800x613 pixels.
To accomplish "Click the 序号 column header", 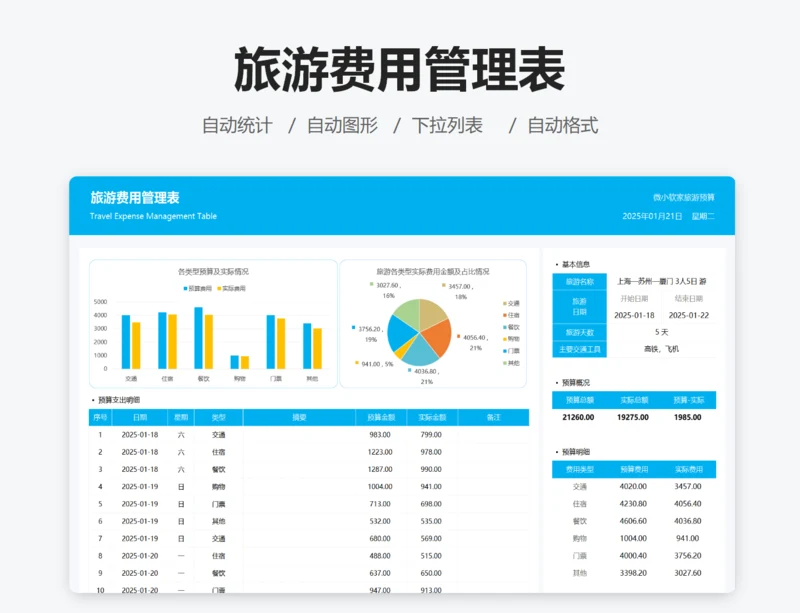I will 101,418.
